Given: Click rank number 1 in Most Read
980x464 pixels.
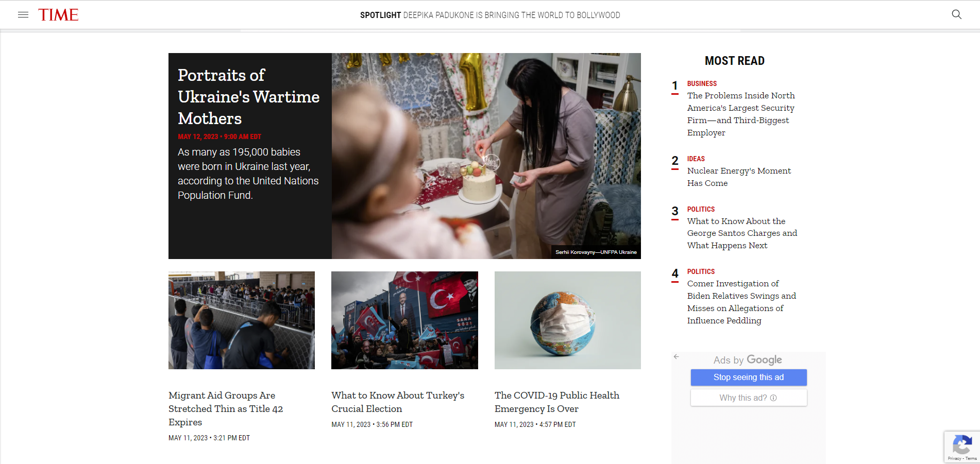Looking at the screenshot, I should 675,86.
